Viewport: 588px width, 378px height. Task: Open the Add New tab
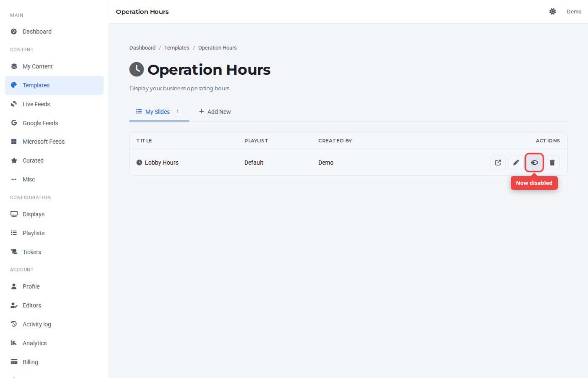pyautogui.click(x=215, y=112)
